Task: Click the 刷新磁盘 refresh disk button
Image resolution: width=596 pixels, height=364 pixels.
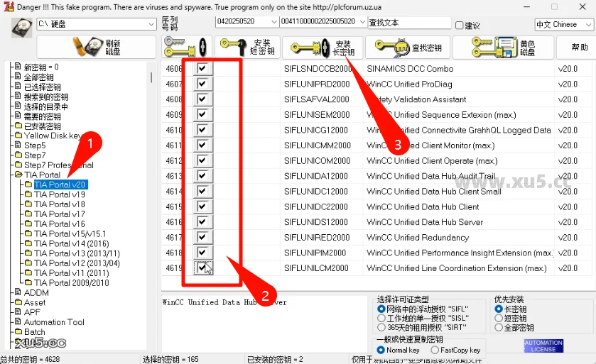Action: click(x=96, y=48)
